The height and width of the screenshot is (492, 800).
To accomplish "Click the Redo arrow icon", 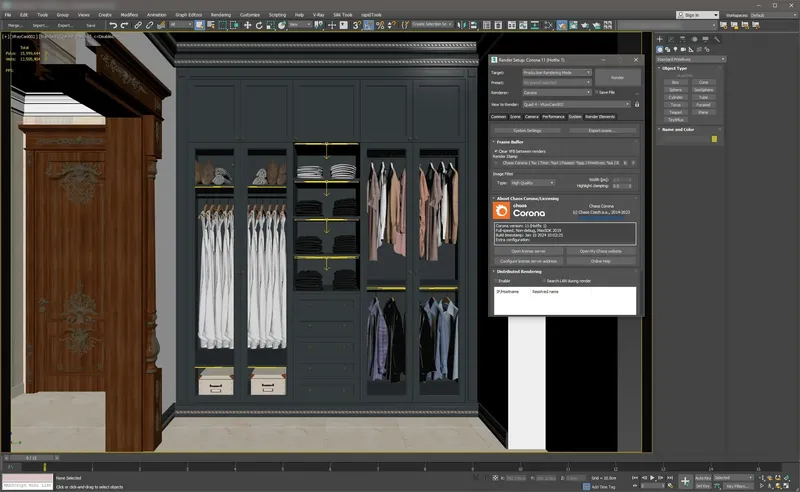I will click(x=124, y=25).
